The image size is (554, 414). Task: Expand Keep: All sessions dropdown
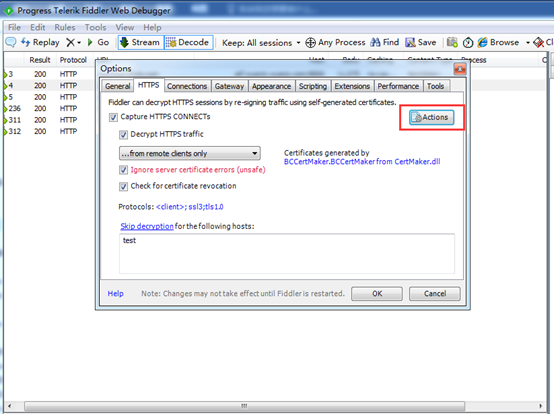point(261,43)
